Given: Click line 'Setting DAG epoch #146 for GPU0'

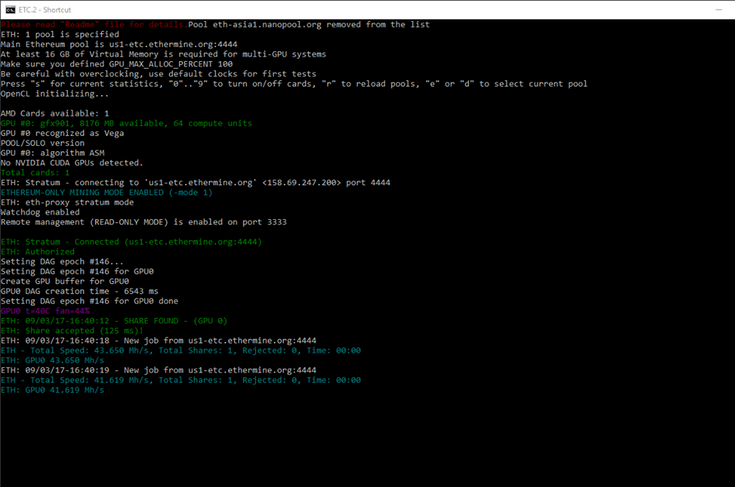Looking at the screenshot, I should click(x=77, y=271).
